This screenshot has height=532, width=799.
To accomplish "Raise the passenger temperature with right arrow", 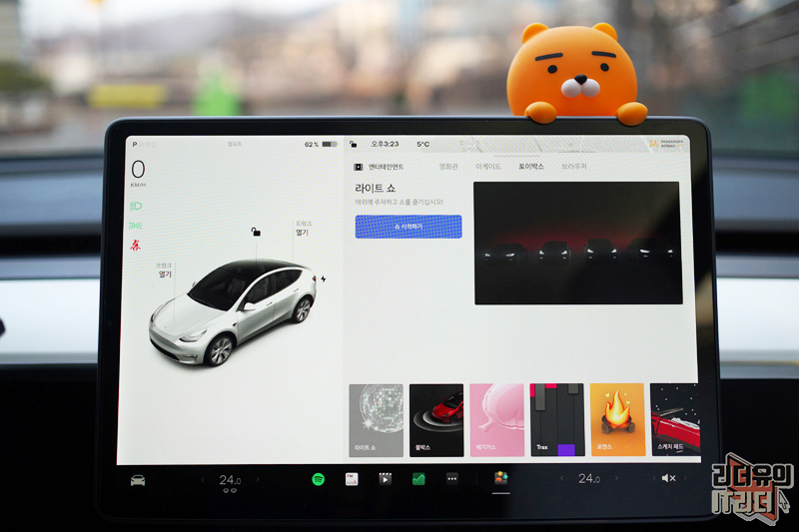I will point(616,478).
